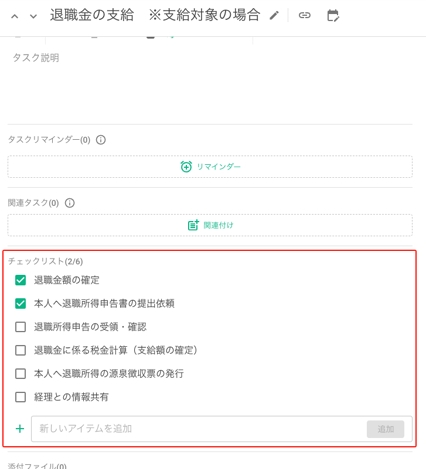This screenshot has height=469, width=426.
Task: Click green plus icon to add checklist item
Action: click(x=20, y=428)
